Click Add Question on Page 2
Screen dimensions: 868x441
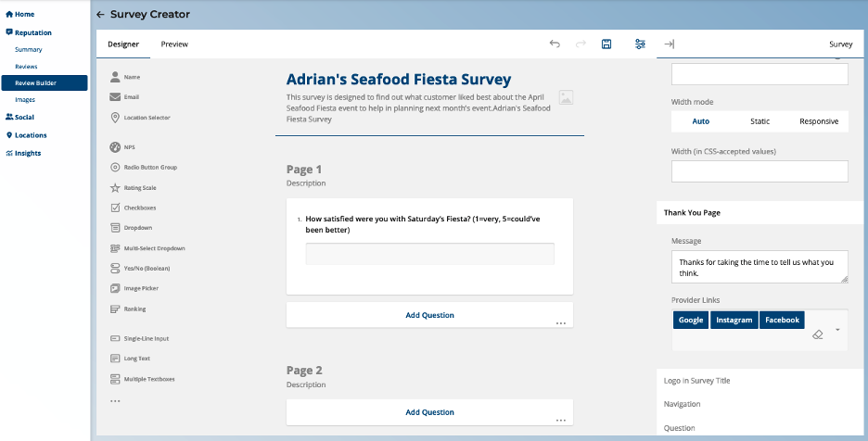pos(429,412)
